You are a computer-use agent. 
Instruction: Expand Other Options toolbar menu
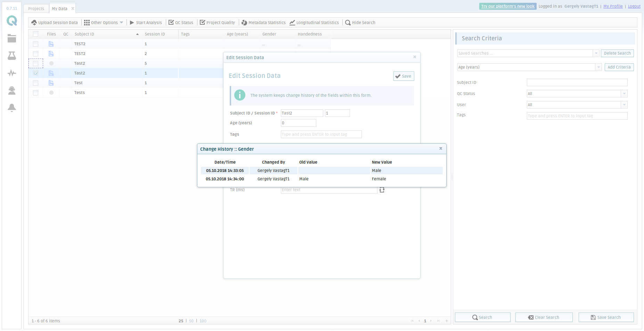tap(104, 23)
